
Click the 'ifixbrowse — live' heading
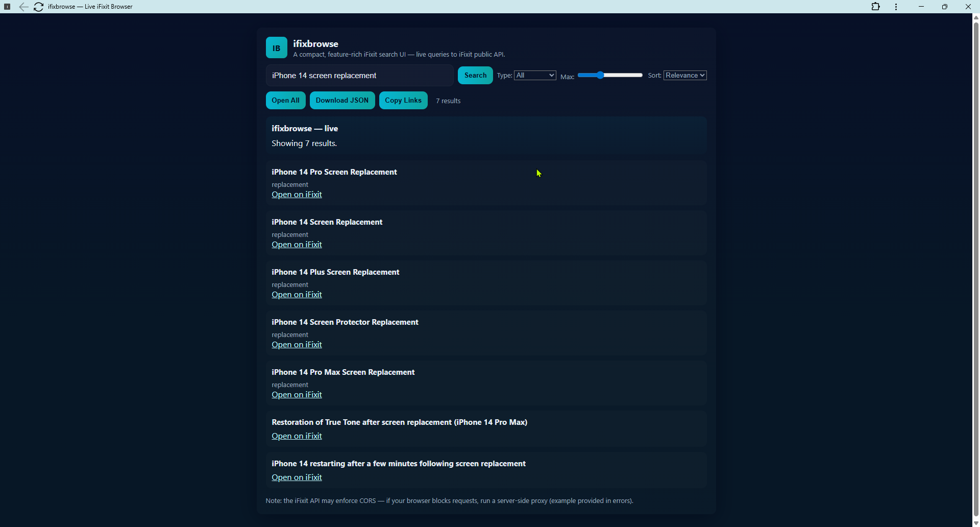pyautogui.click(x=305, y=129)
